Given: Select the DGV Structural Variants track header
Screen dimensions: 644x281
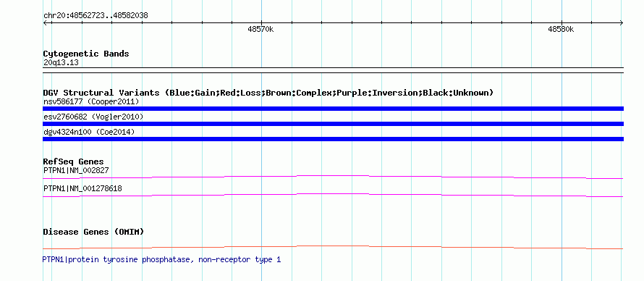Looking at the screenshot, I should tap(268, 93).
